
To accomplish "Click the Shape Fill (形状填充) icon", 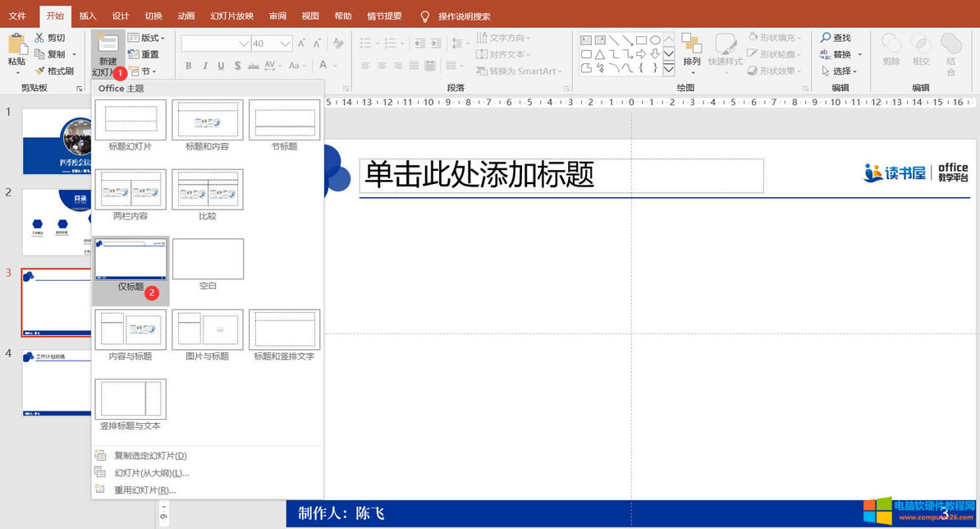I will coord(752,37).
